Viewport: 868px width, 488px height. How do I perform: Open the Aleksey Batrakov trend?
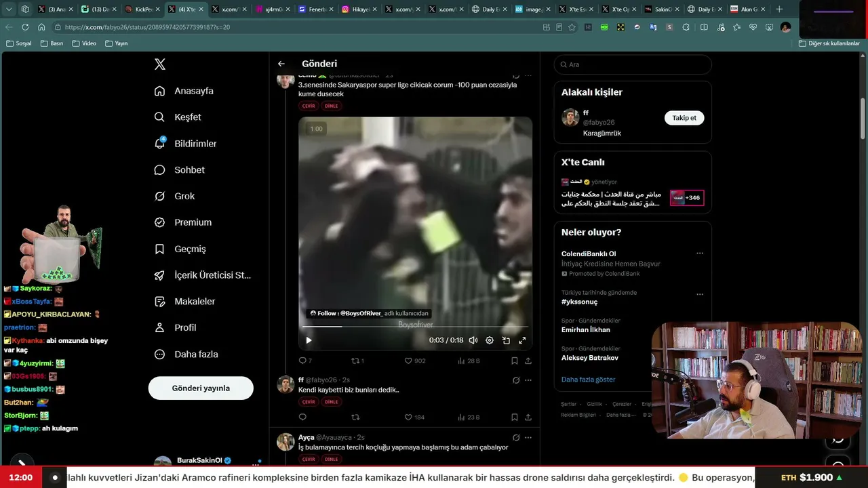coord(590,358)
